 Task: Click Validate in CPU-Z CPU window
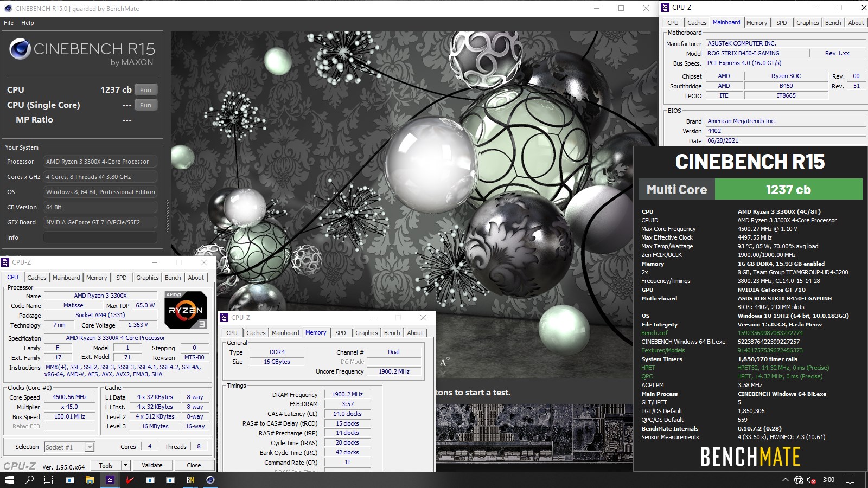(x=152, y=465)
